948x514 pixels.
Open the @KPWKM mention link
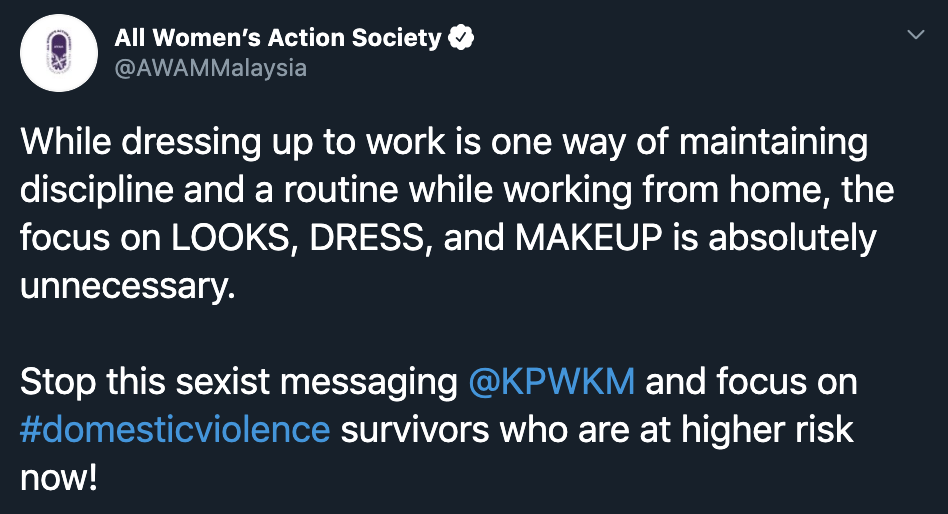pyautogui.click(x=551, y=381)
